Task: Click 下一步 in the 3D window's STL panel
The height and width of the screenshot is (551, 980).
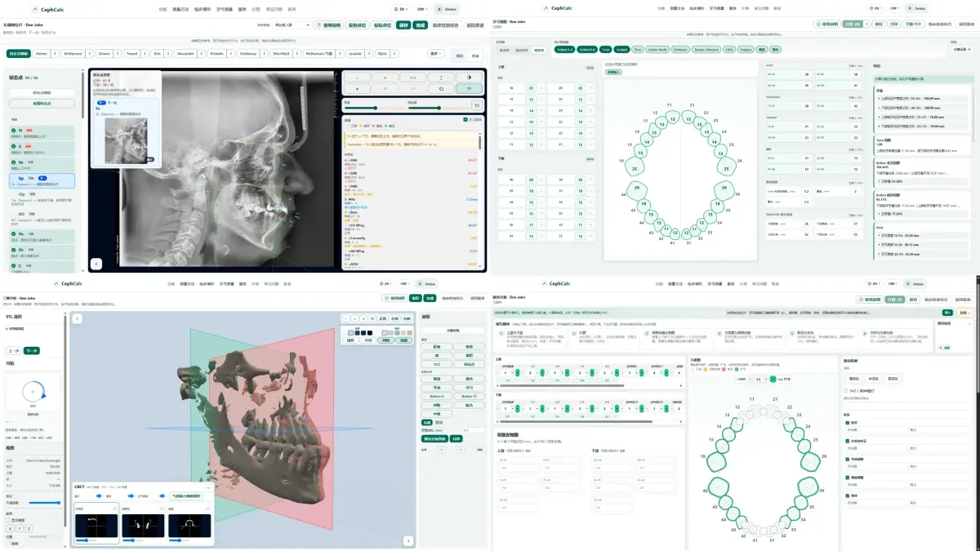Action: tap(33, 350)
